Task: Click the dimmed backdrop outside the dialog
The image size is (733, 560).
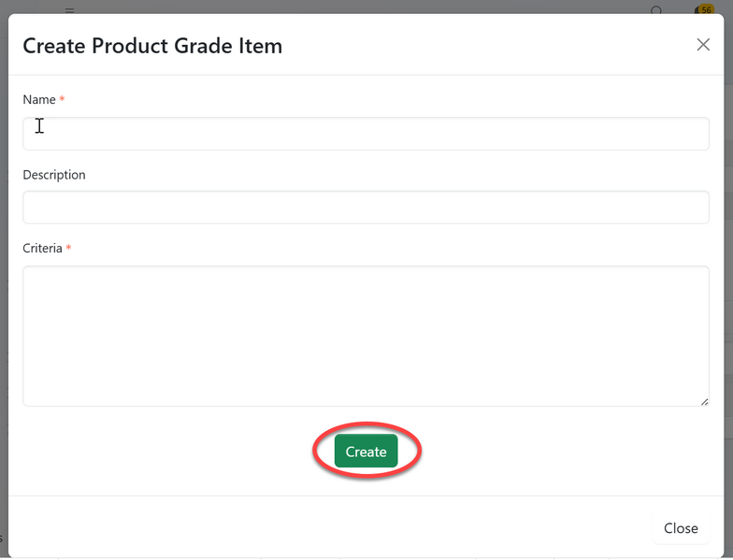Action: tap(4, 280)
